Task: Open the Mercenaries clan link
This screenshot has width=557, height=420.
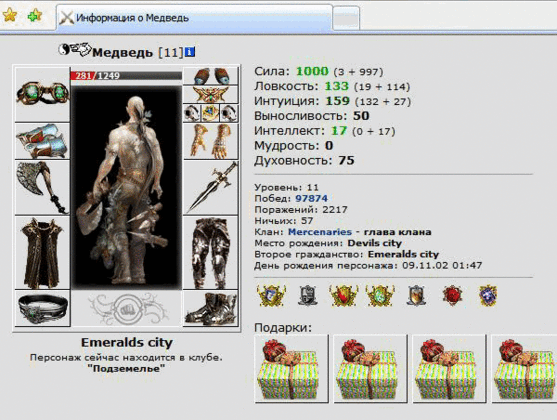Action: click(320, 232)
